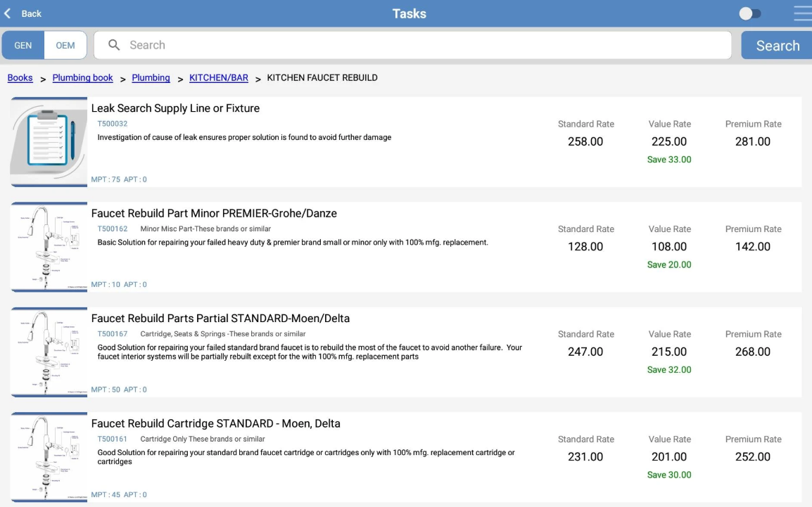The image size is (812, 507).
Task: Go to Books breadcrumb
Action: pos(20,77)
